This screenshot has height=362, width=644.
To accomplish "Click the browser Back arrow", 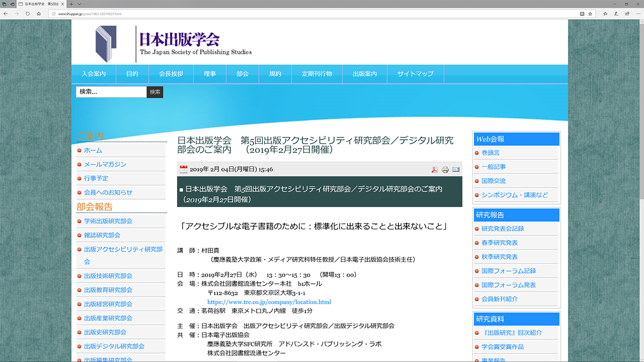I will 6,14.
